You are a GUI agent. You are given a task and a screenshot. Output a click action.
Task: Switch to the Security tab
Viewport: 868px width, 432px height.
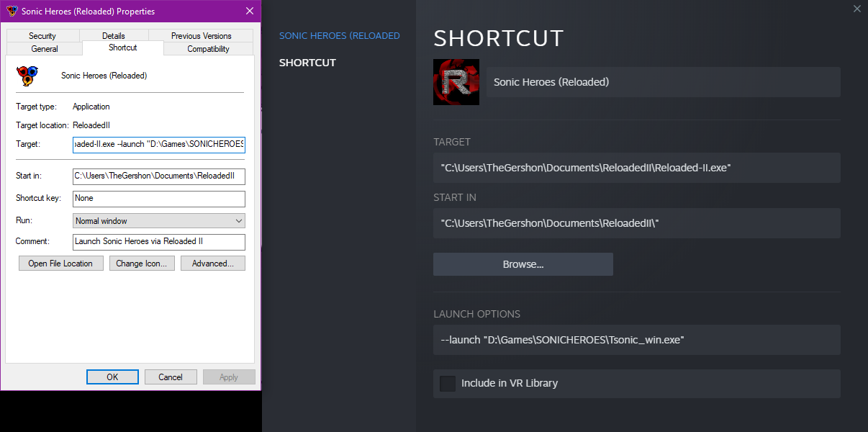(x=42, y=35)
